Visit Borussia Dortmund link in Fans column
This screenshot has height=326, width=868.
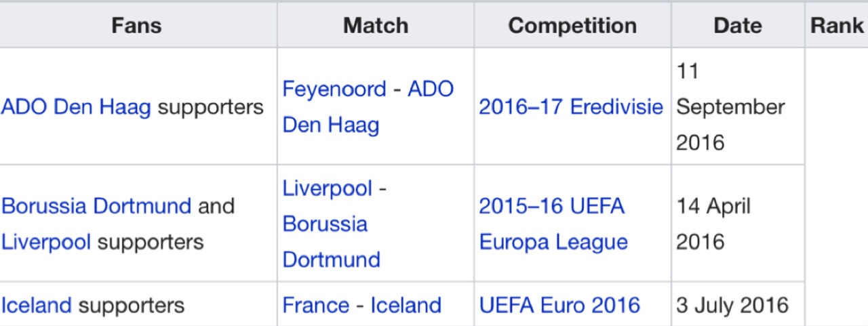[x=96, y=206]
